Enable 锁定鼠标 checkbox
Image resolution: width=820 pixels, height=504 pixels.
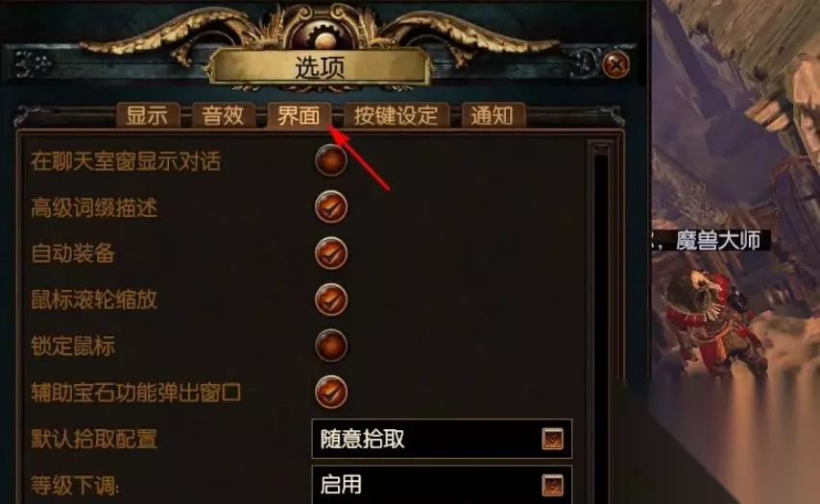coord(331,346)
